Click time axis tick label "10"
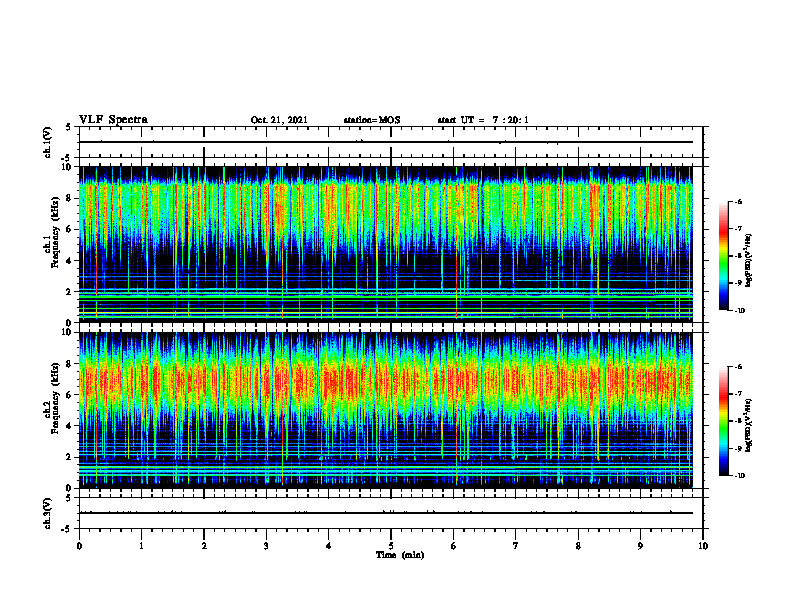This screenshot has width=792, height=612. [x=703, y=546]
